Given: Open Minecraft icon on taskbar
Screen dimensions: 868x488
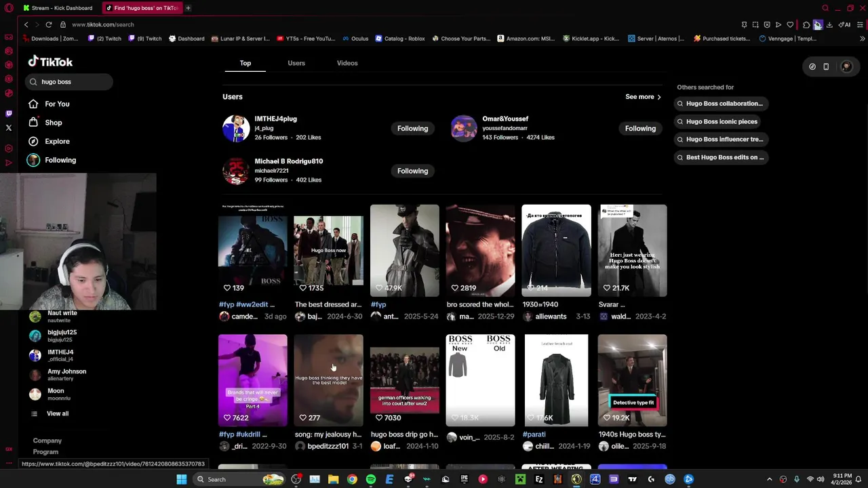Looking at the screenshot, I should click(520, 479).
